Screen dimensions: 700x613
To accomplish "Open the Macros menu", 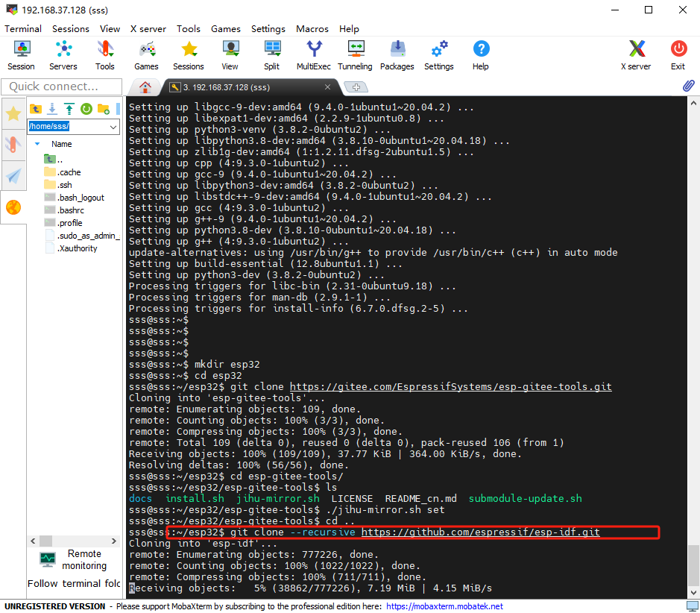I will [312, 28].
